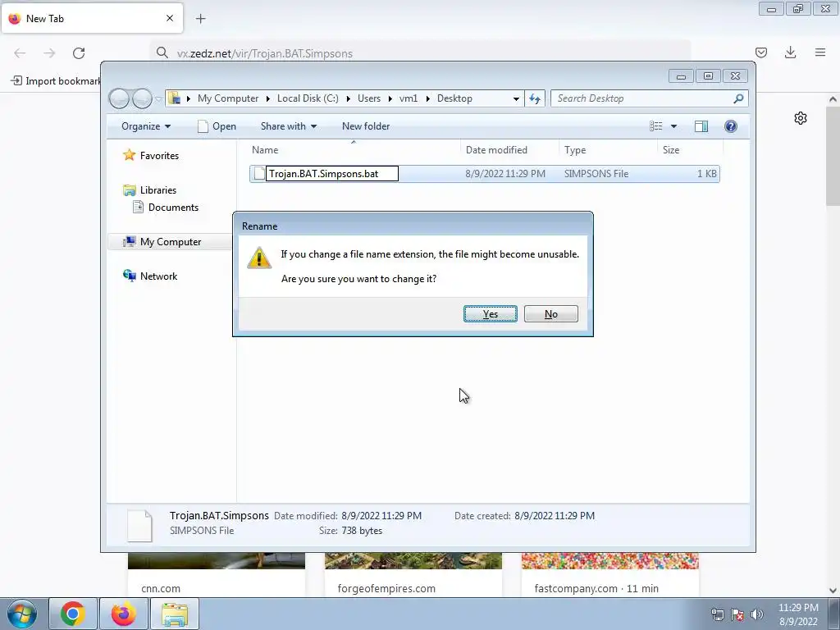Click Import bookmarks in Firefox
Screen dimensions: 840x630
[x=55, y=81]
